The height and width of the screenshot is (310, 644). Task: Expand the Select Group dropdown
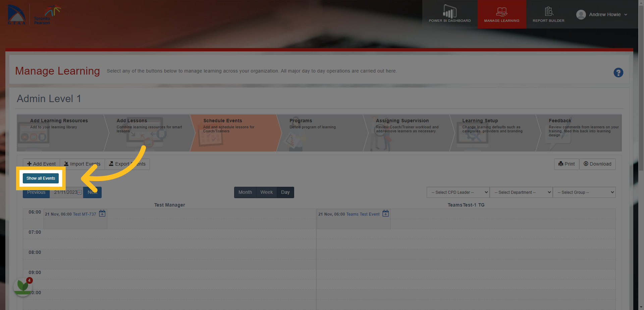[x=584, y=192]
